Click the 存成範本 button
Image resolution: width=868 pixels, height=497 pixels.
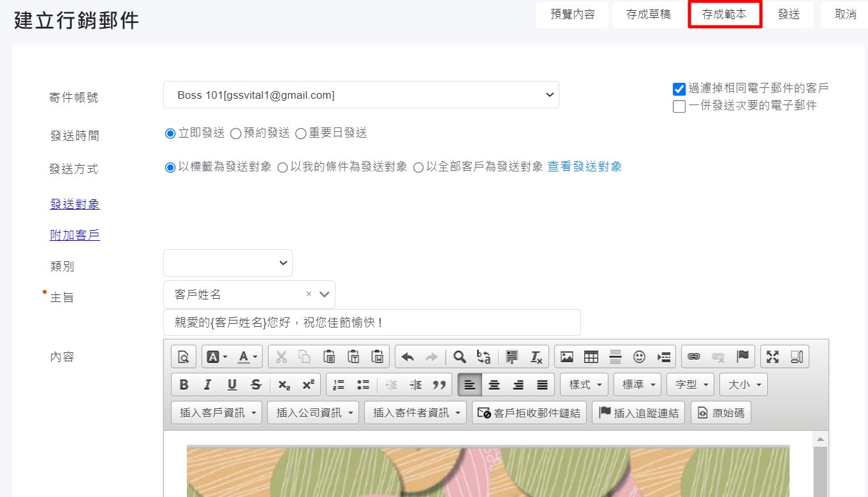point(725,15)
